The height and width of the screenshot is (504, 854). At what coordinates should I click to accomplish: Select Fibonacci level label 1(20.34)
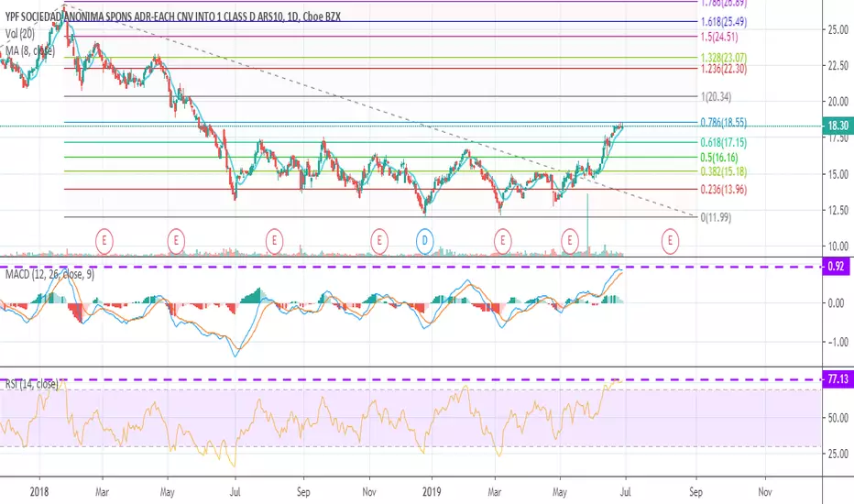717,97
